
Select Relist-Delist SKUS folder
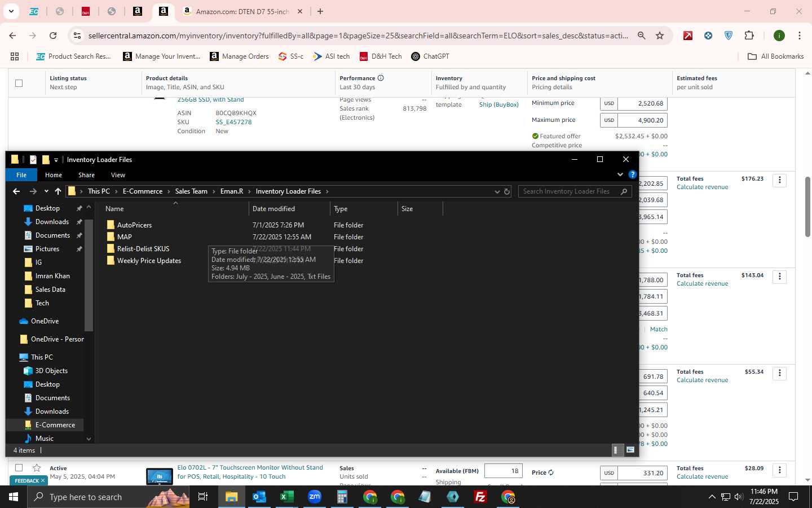(143, 249)
